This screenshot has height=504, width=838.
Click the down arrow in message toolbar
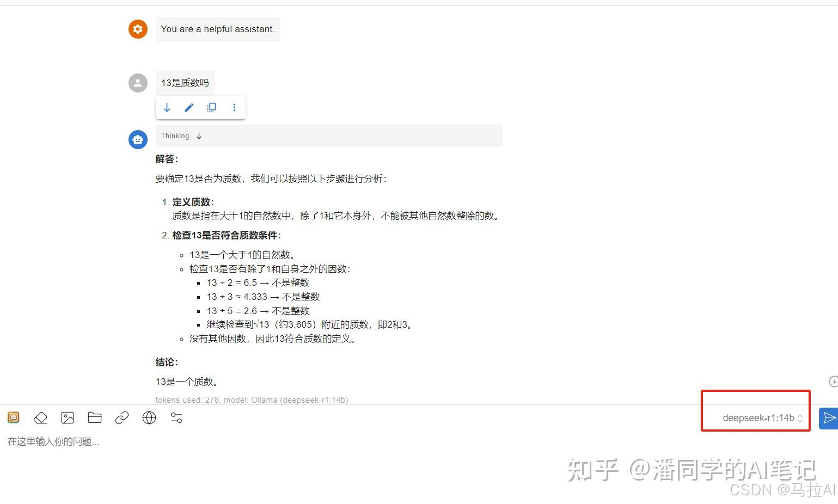click(167, 108)
